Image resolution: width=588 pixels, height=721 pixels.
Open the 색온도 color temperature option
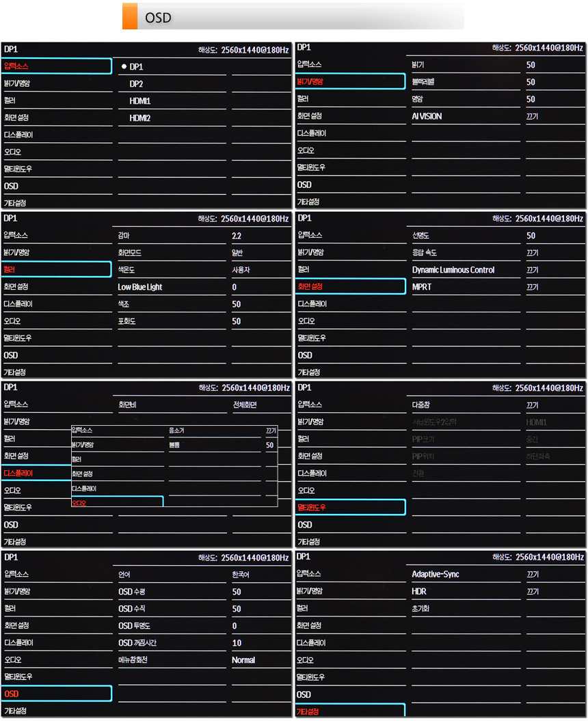[126, 270]
